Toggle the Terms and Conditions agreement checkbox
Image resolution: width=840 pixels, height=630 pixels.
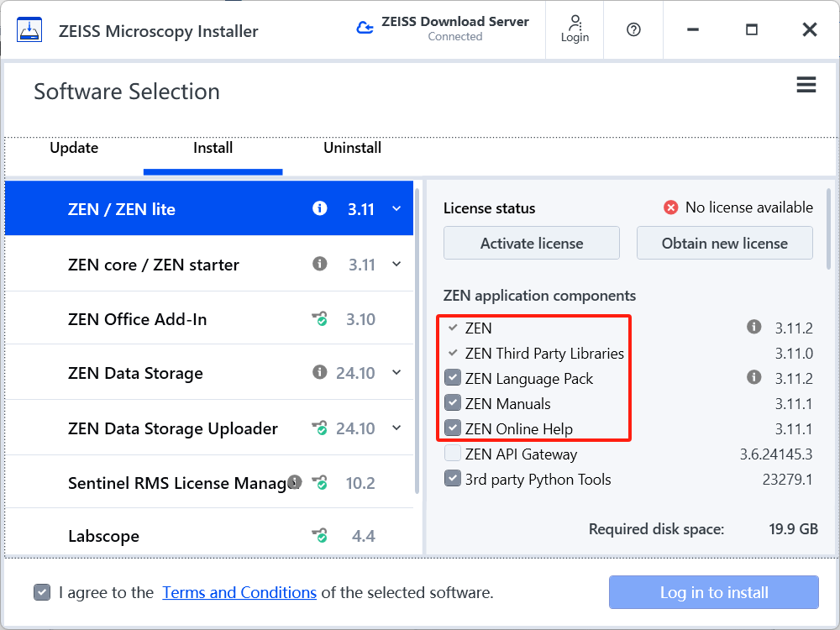42,592
